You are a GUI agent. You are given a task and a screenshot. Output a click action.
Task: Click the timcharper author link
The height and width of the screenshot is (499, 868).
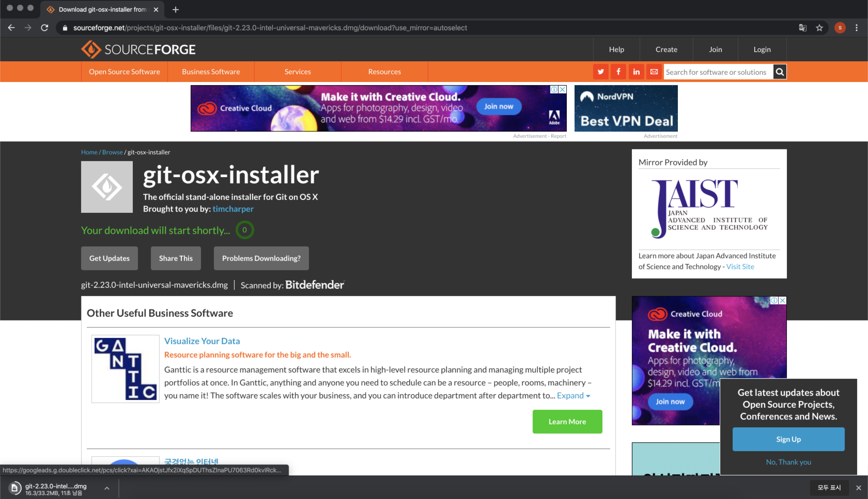[233, 209]
